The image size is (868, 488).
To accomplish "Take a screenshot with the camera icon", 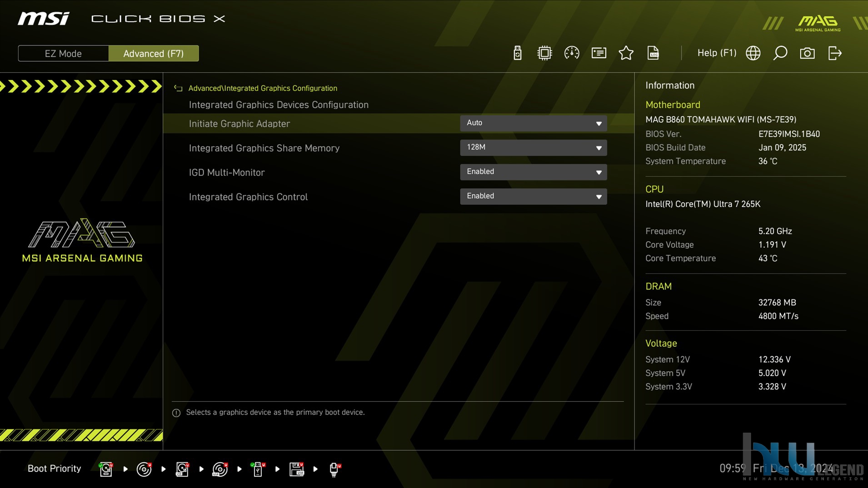I will point(807,53).
